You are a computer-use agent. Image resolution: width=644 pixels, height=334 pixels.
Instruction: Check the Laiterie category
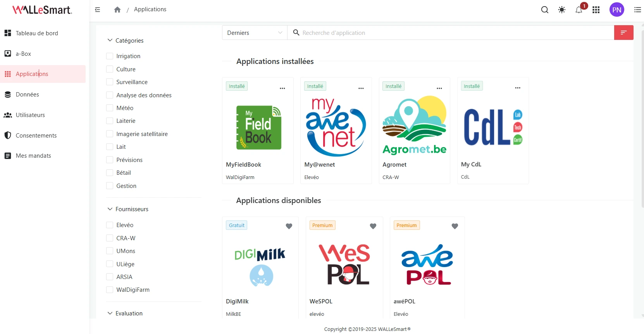[110, 121]
